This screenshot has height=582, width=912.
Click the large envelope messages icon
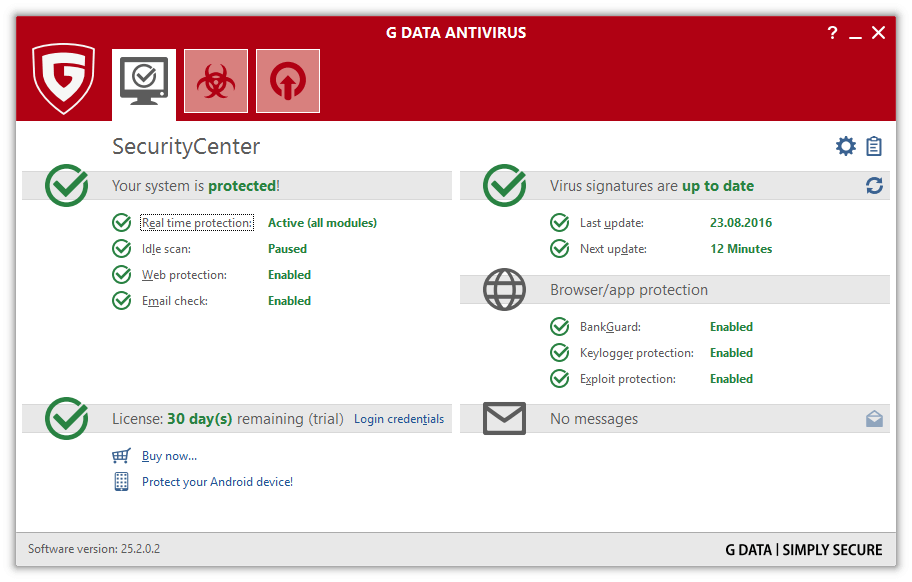click(x=504, y=419)
